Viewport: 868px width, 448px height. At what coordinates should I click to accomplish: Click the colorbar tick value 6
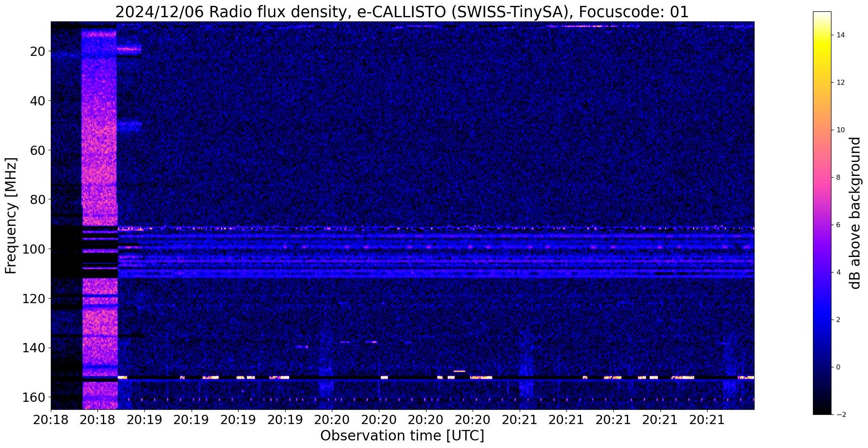(x=838, y=225)
